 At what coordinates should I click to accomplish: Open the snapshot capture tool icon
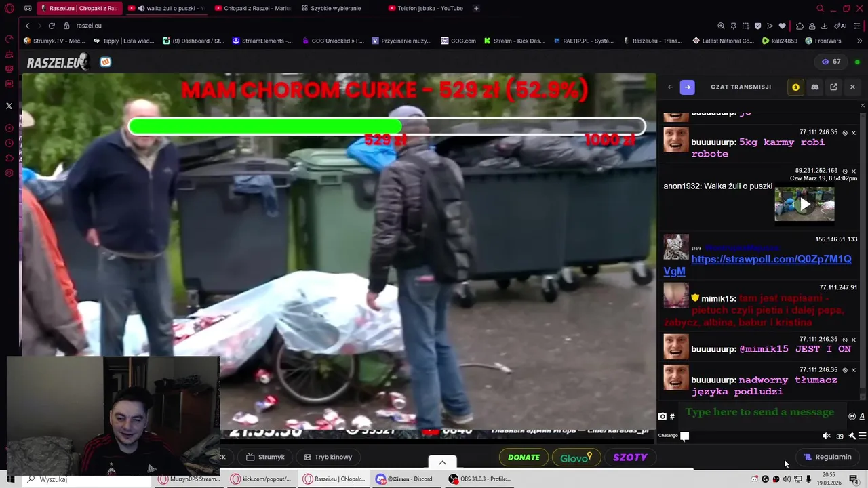point(745,26)
